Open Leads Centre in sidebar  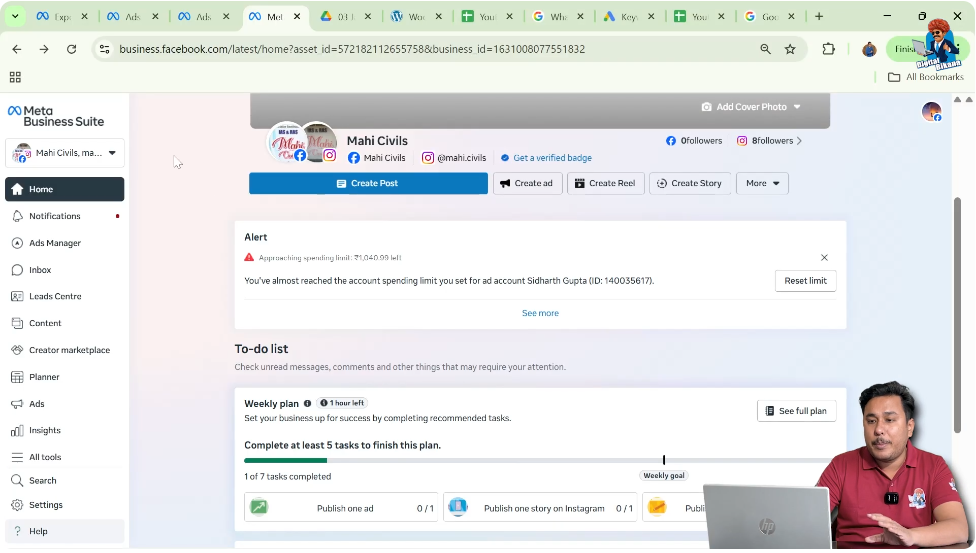(65, 296)
